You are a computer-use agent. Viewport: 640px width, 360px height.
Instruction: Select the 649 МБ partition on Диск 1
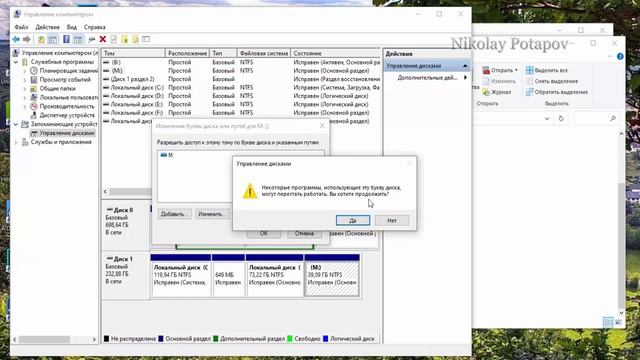228,275
